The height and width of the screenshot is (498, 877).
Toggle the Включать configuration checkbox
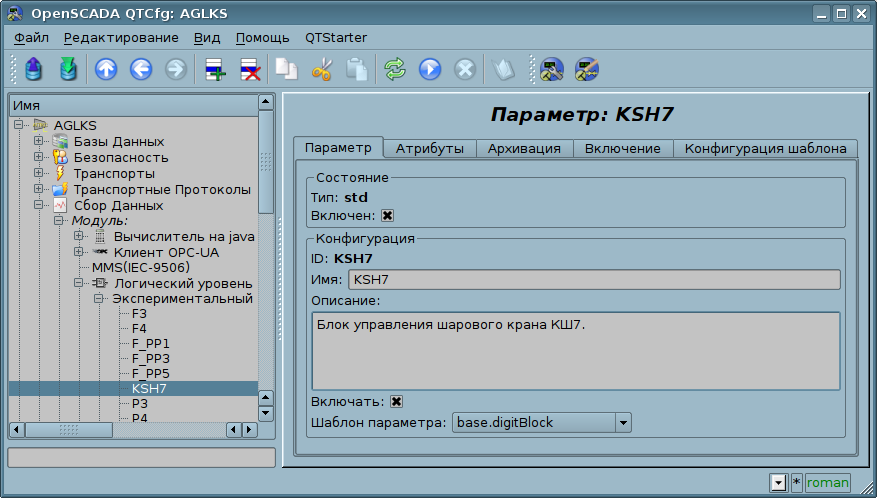pyautogui.click(x=396, y=401)
